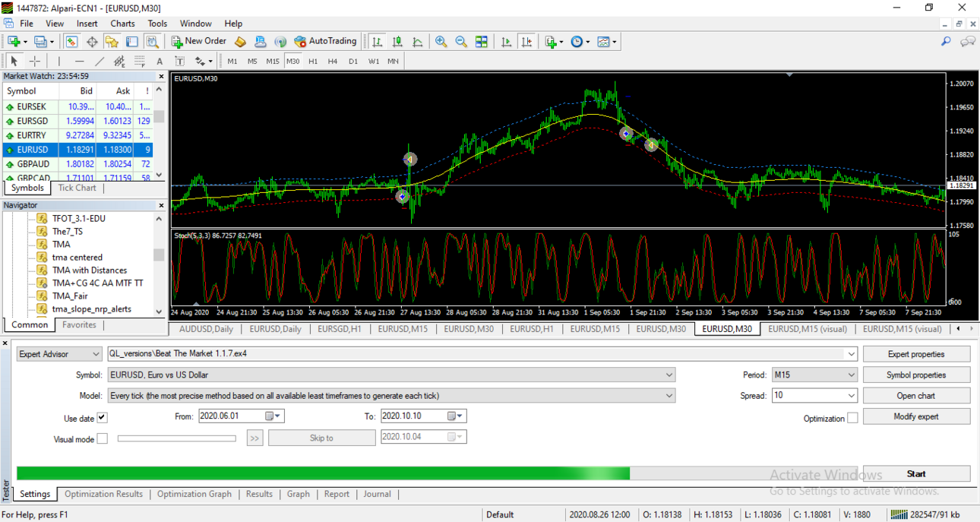Toggle the Terminal window icon
The height and width of the screenshot is (522, 980).
[x=132, y=42]
